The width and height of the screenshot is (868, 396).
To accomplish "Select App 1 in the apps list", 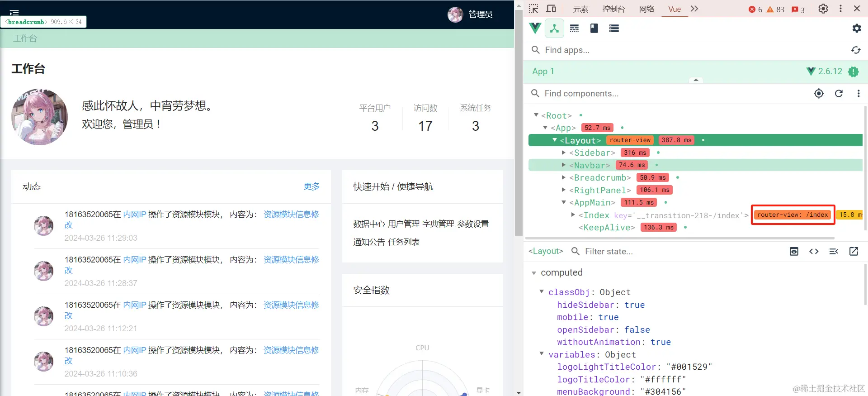I will click(695, 72).
